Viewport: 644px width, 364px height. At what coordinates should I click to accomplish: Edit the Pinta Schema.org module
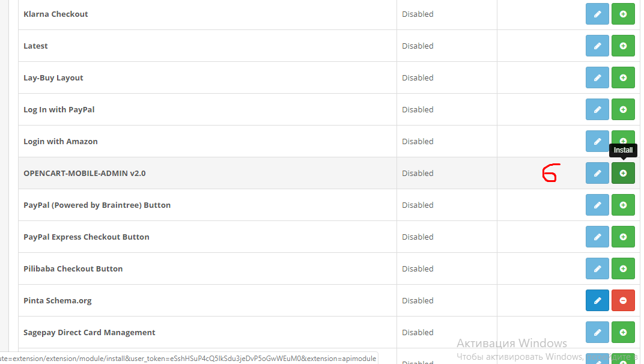[x=597, y=300]
